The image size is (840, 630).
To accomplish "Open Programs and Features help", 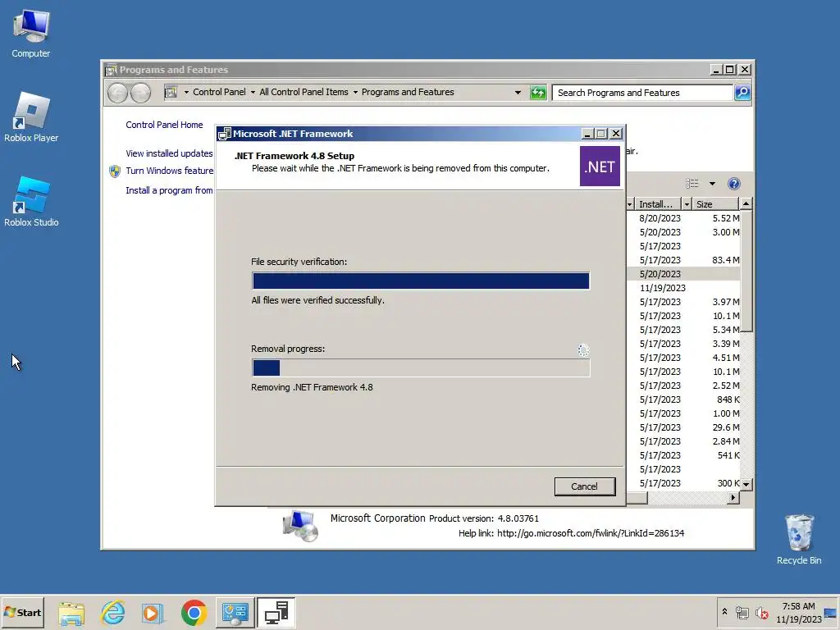I will 734,184.
